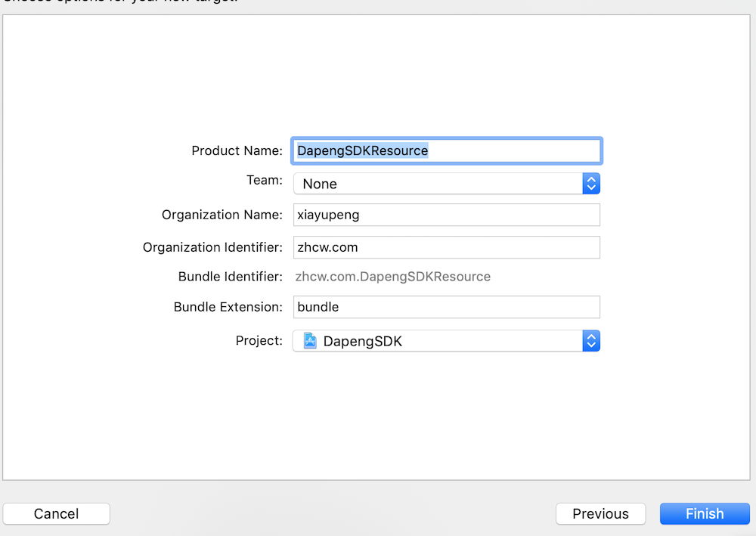This screenshot has width=756, height=536.
Task: Open the Team dropdown showing None
Action: (x=446, y=184)
